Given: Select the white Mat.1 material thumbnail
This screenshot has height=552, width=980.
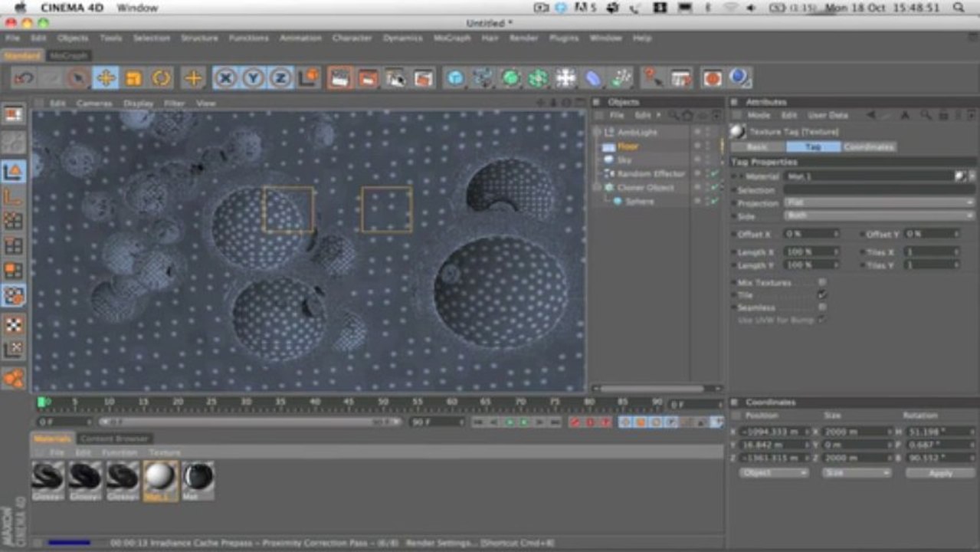Looking at the screenshot, I should [160, 480].
